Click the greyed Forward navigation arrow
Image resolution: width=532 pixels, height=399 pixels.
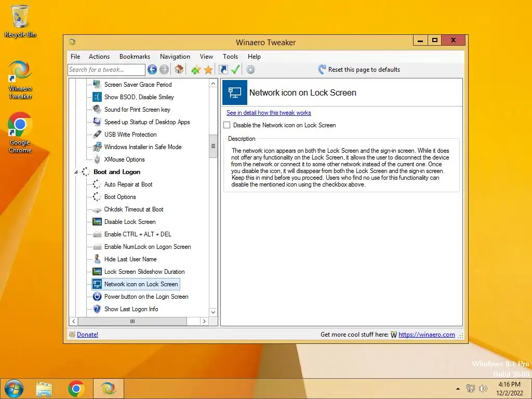click(164, 70)
